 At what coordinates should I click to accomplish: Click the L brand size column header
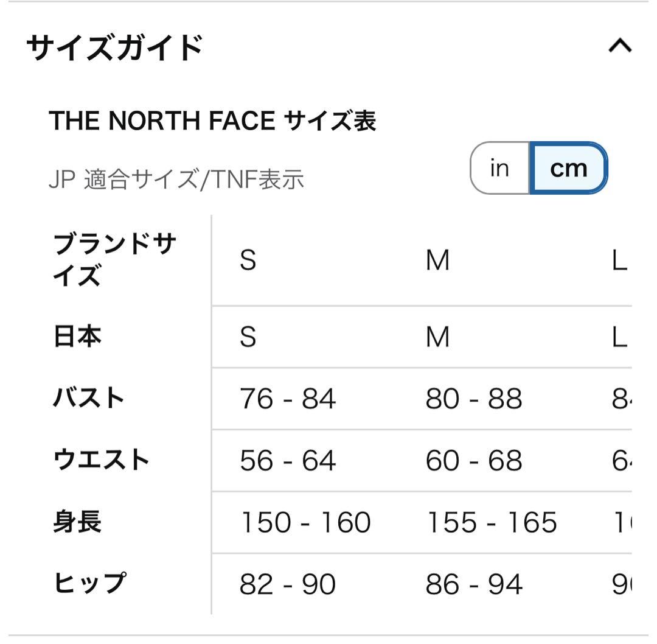click(x=619, y=261)
